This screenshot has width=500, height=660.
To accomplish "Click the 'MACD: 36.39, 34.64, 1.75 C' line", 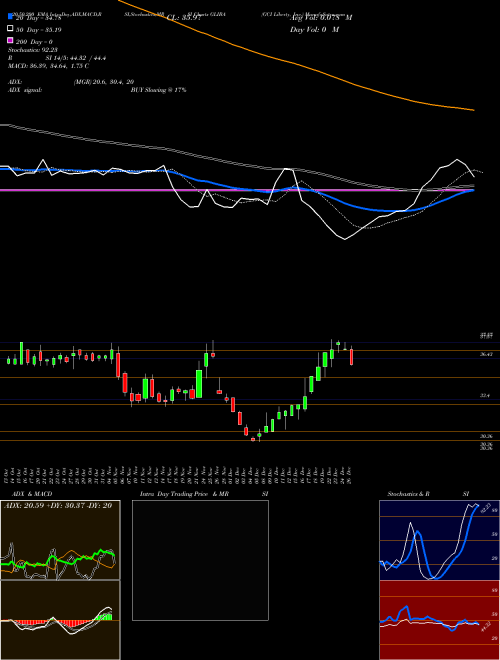I will [x=48, y=66].
